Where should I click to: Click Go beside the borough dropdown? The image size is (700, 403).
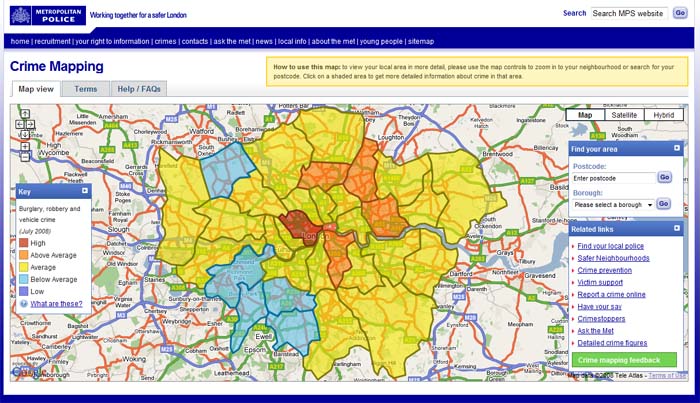coord(663,204)
